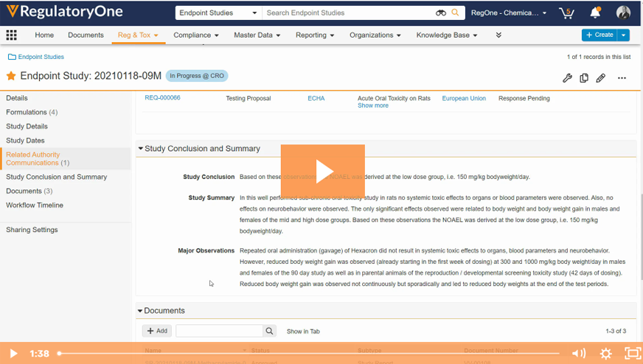Open the Endpoint Studies search scope dropdown

click(x=218, y=13)
